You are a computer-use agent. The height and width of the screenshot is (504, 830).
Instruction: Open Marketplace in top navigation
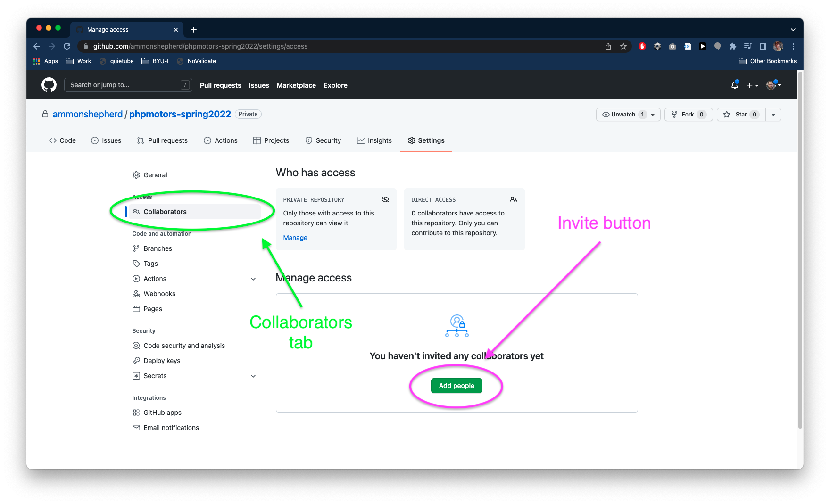click(296, 85)
